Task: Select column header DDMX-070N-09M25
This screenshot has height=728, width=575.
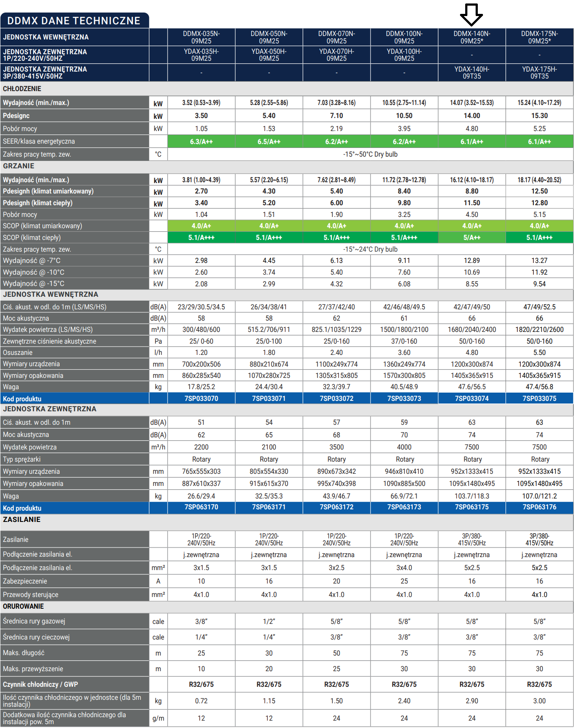Action: 337,37
